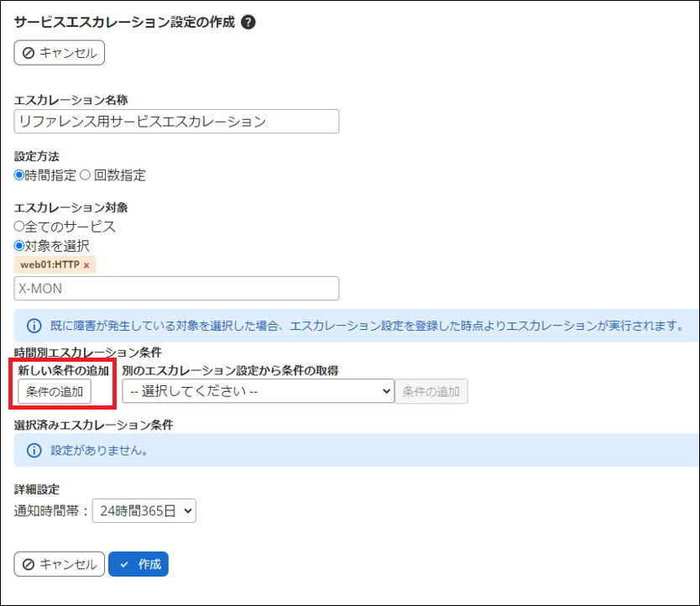Click the prohibition icon on bottom キャンセル button
This screenshot has height=606, width=700.
click(29, 564)
